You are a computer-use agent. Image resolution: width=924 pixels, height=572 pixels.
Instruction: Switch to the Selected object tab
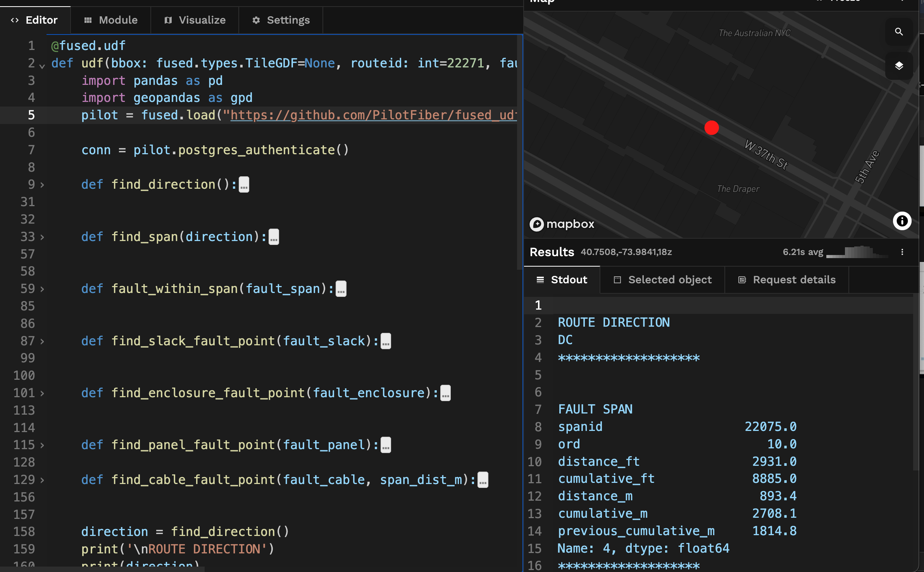coord(662,280)
